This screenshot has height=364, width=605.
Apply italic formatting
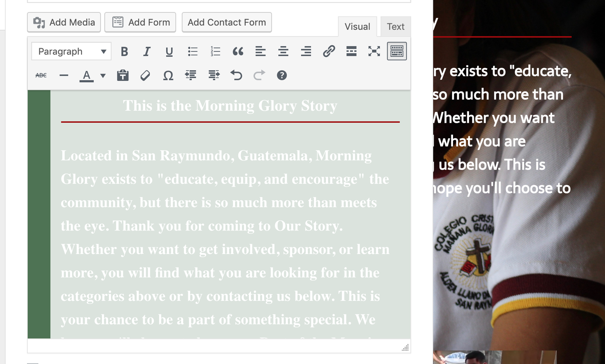point(147,51)
